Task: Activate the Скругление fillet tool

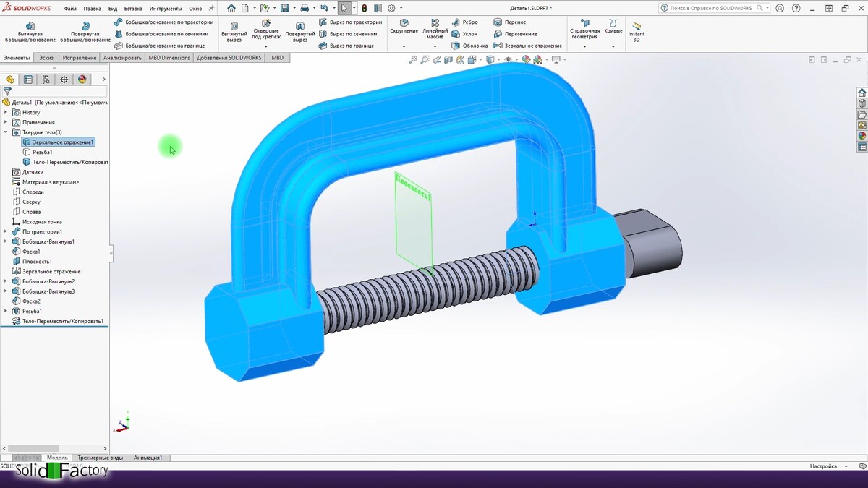Action: 404,27
